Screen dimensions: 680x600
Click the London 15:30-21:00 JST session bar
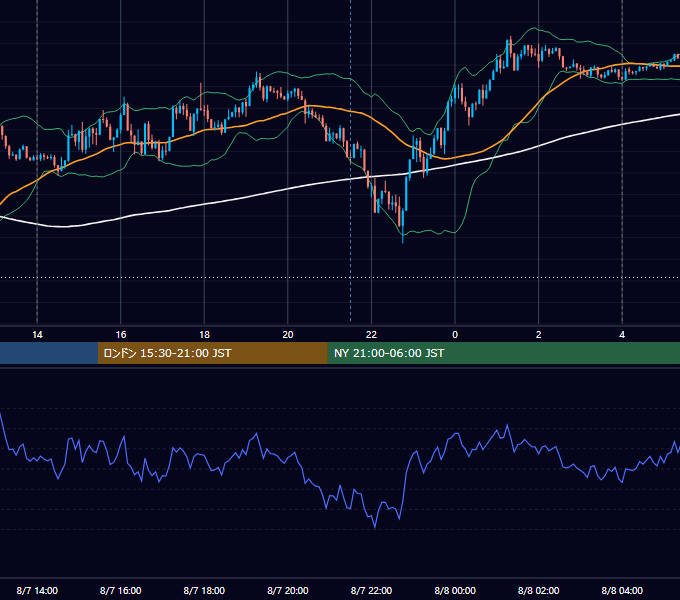pos(212,353)
